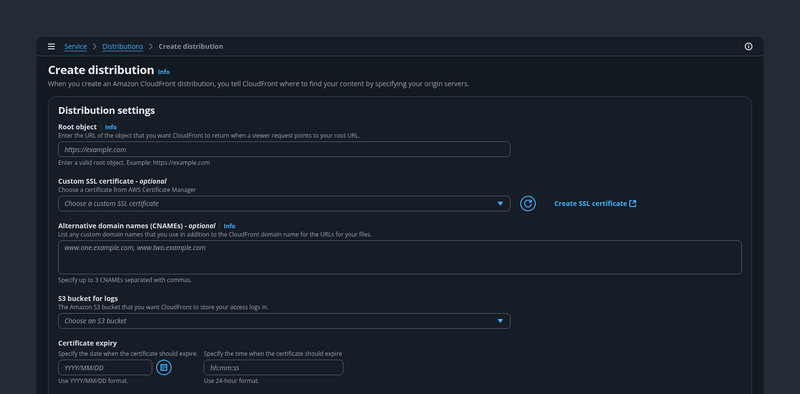800x394 pixels.
Task: Navigate to the Distributions breadcrumb
Action: tap(122, 46)
